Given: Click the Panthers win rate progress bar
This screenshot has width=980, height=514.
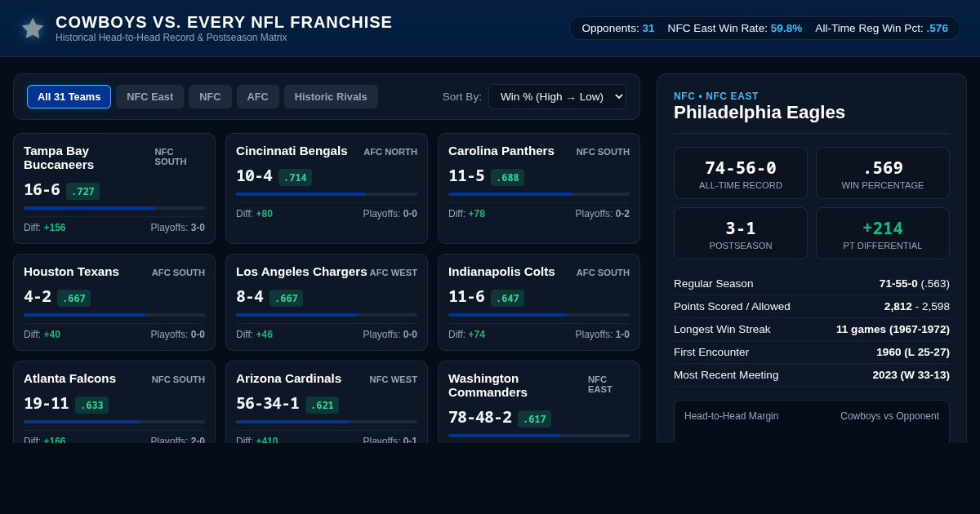Looking at the screenshot, I should pos(539,194).
